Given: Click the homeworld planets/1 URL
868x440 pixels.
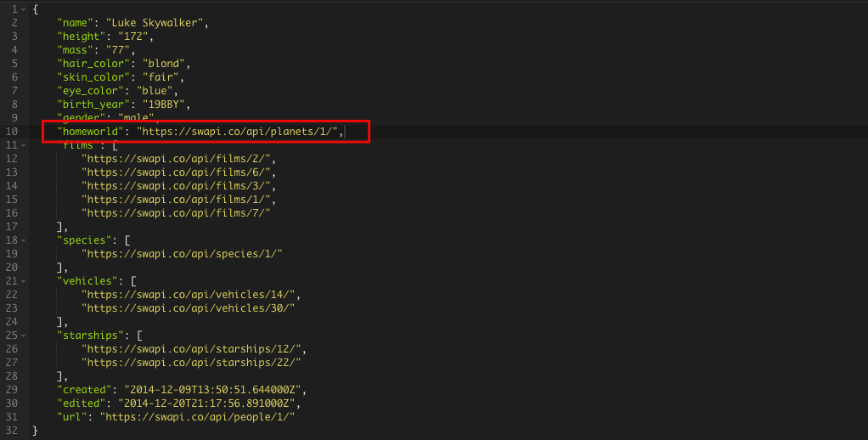Looking at the screenshot, I should coord(239,132).
